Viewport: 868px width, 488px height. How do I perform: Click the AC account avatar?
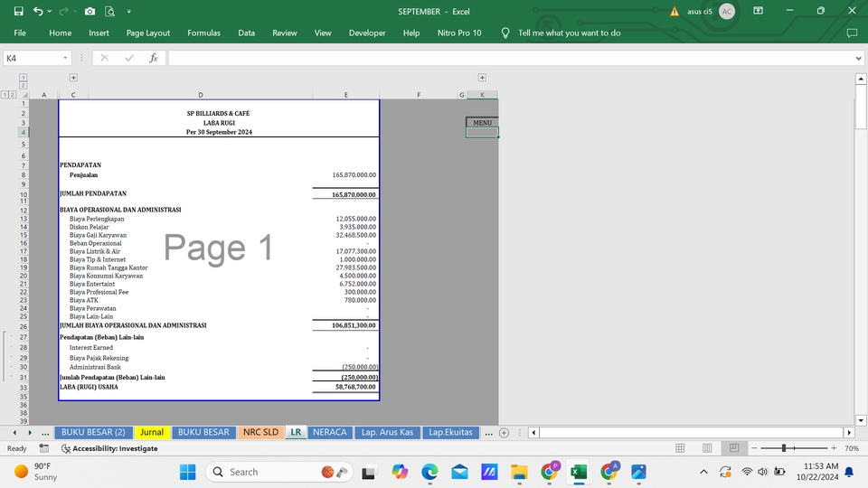point(726,11)
